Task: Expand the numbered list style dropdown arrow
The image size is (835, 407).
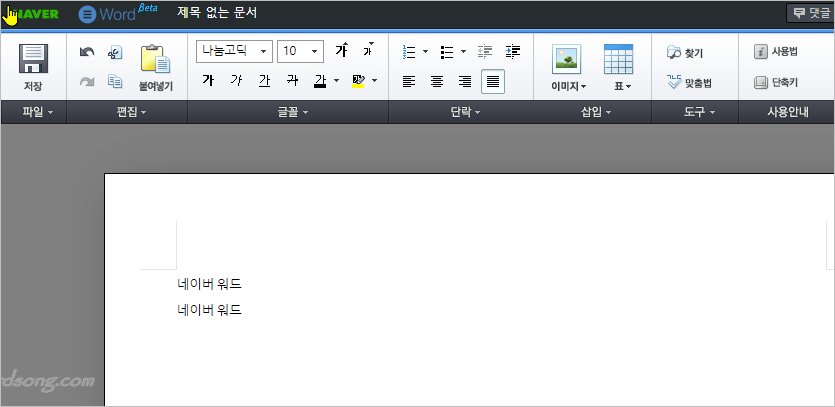Action: point(425,51)
